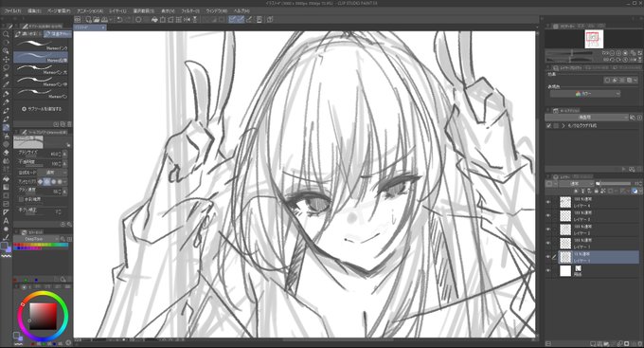The image size is (644, 348).
Task: Click the 不透明度 value stepper
Action: click(60, 163)
